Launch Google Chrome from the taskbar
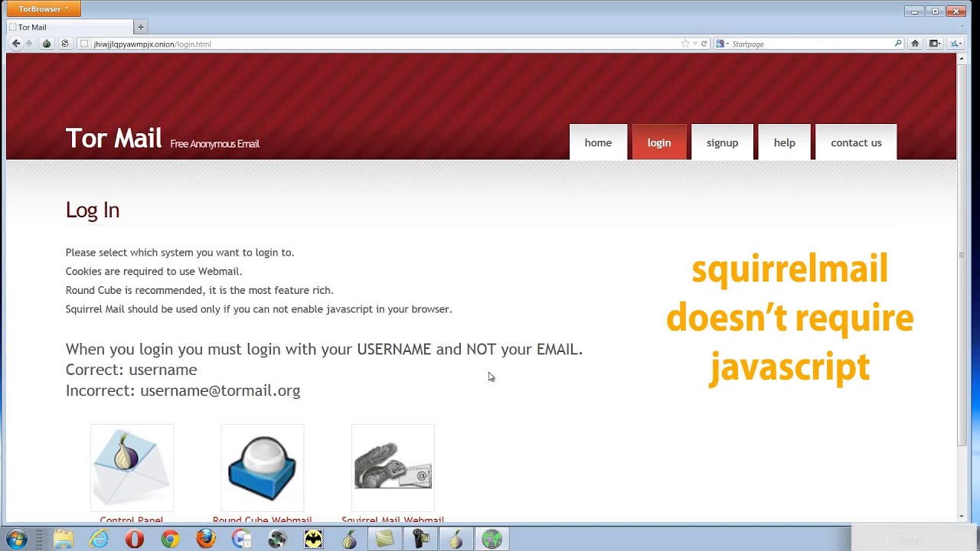This screenshot has width=980, height=551. click(x=170, y=540)
